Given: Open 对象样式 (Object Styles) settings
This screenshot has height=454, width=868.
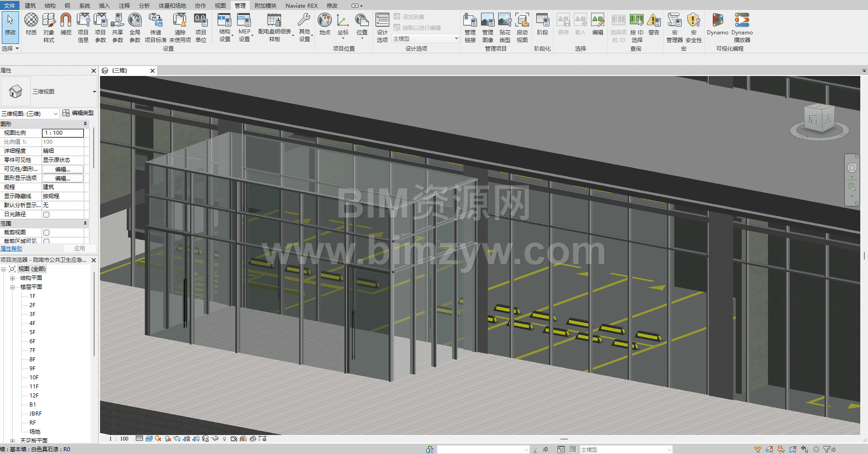Looking at the screenshot, I should tap(49, 28).
